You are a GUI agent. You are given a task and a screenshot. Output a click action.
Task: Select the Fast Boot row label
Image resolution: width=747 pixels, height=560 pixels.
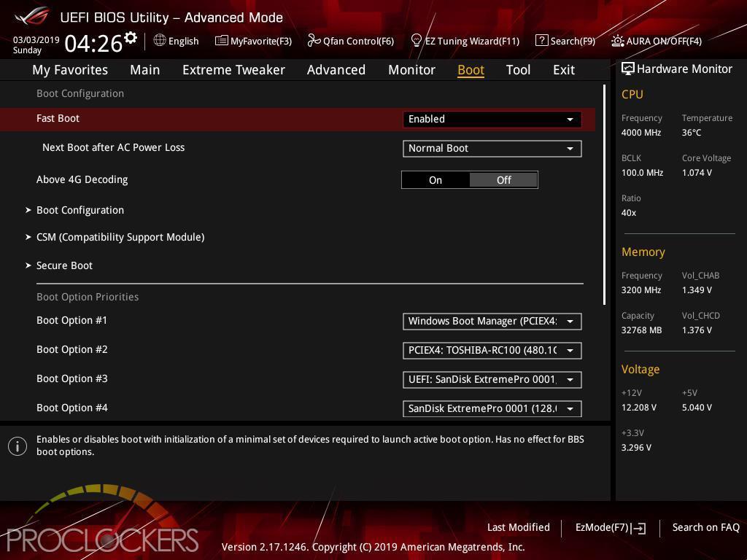[x=58, y=118]
